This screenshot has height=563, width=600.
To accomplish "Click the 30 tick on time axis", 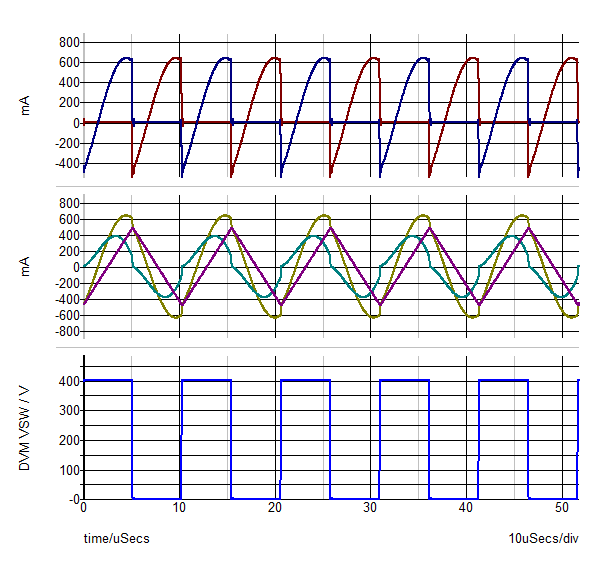I will 371,508.
